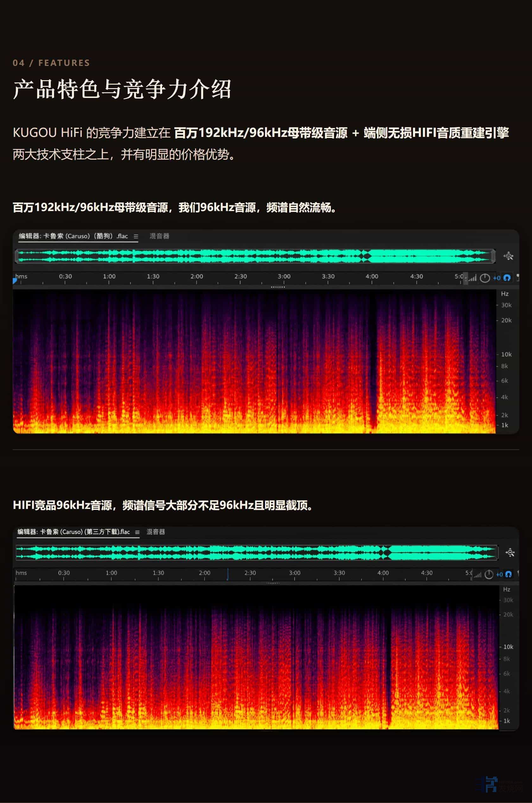Screen dimensions: 532x803
Task: Click the spectrogram display of 酷狗 editor
Action: click(254, 362)
